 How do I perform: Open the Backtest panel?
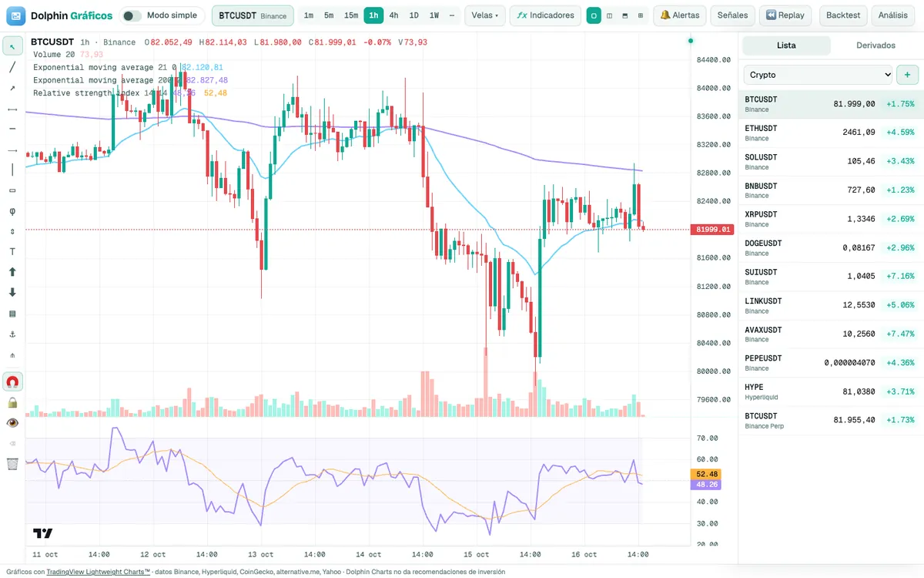843,15
